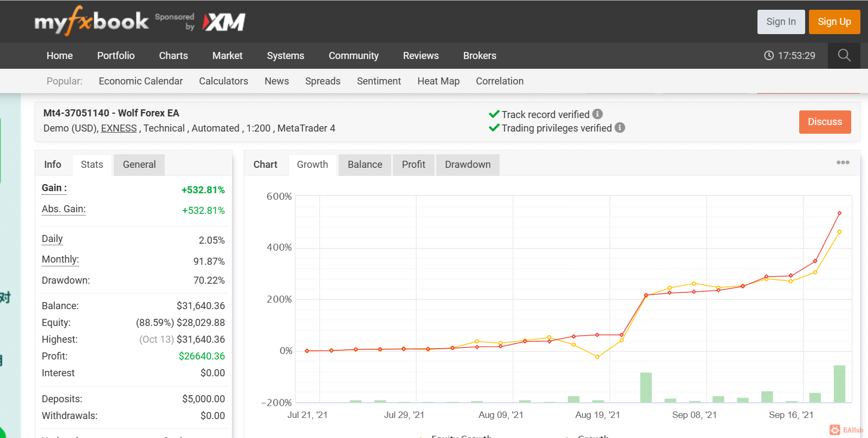Open the Profit chart tab
The image size is (868, 438).
[413, 165]
